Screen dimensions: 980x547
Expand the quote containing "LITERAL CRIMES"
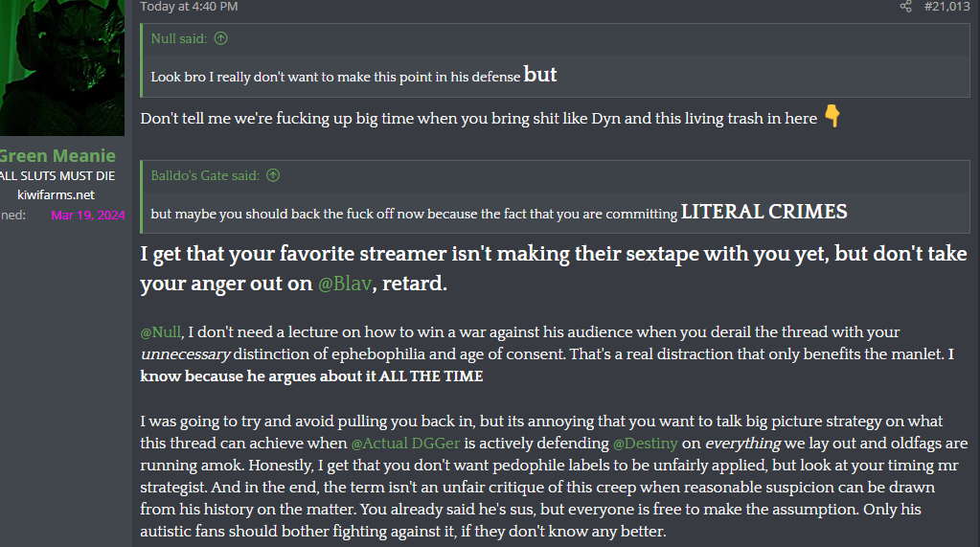[498, 214]
